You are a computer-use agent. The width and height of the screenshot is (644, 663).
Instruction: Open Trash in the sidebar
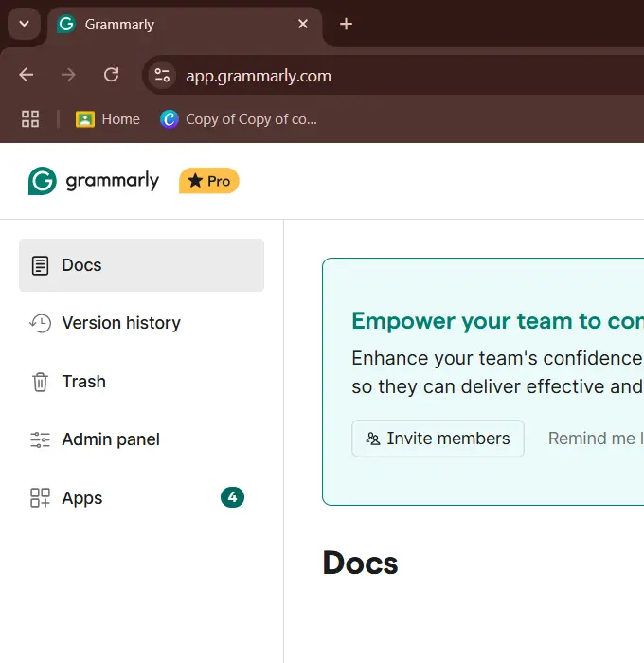click(x=142, y=382)
